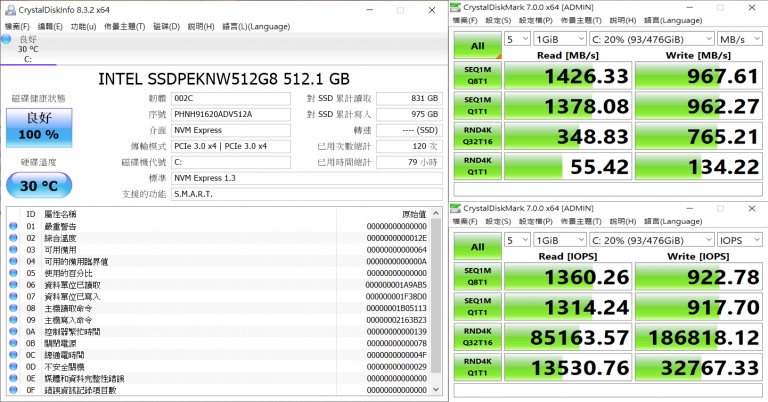Open the 1GiB size dropdown in IOPS window
This screenshot has width=768, height=402.
[x=559, y=240]
